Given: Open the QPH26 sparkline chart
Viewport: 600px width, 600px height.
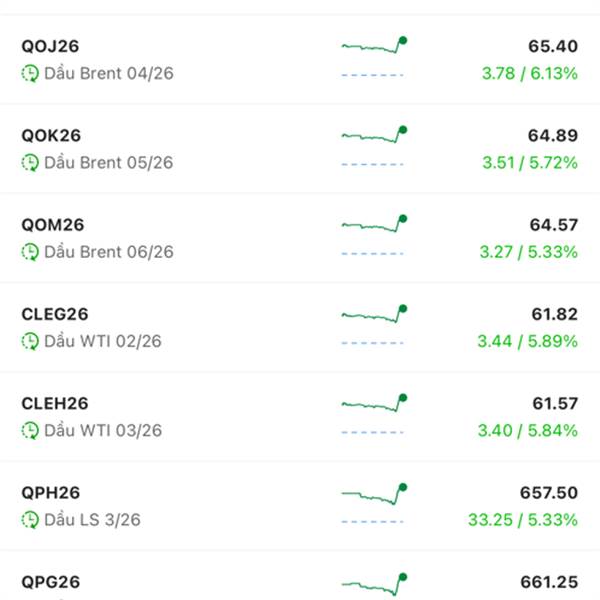Looking at the screenshot, I should point(374,493).
